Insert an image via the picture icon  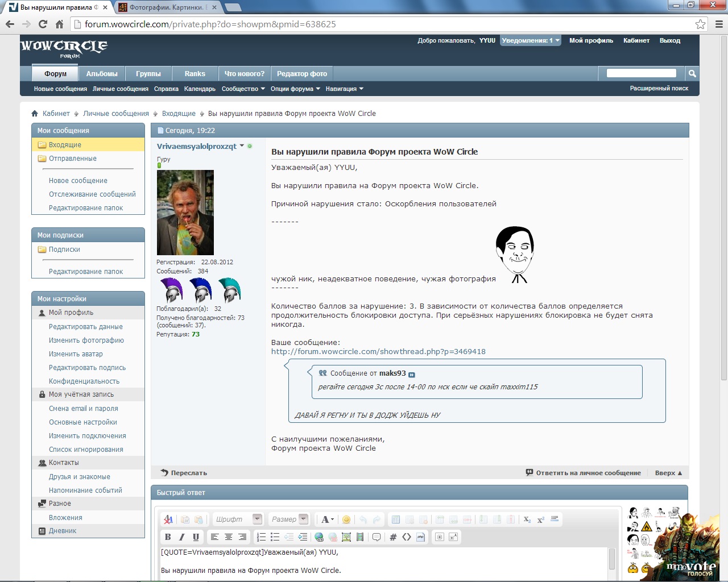tap(346, 537)
